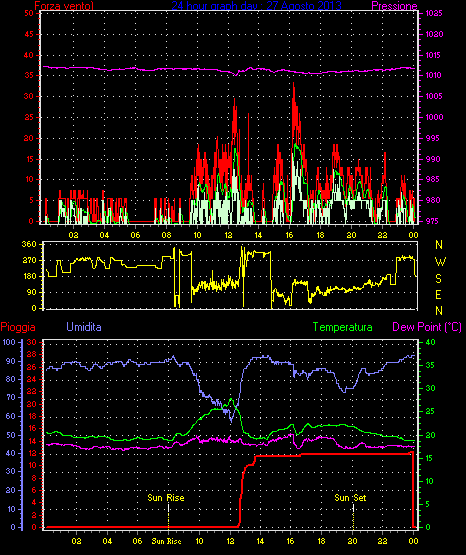Click the yellow Sun Set marker line
Image resolution: width=466 pixels, height=555 pixels.
tap(353, 516)
